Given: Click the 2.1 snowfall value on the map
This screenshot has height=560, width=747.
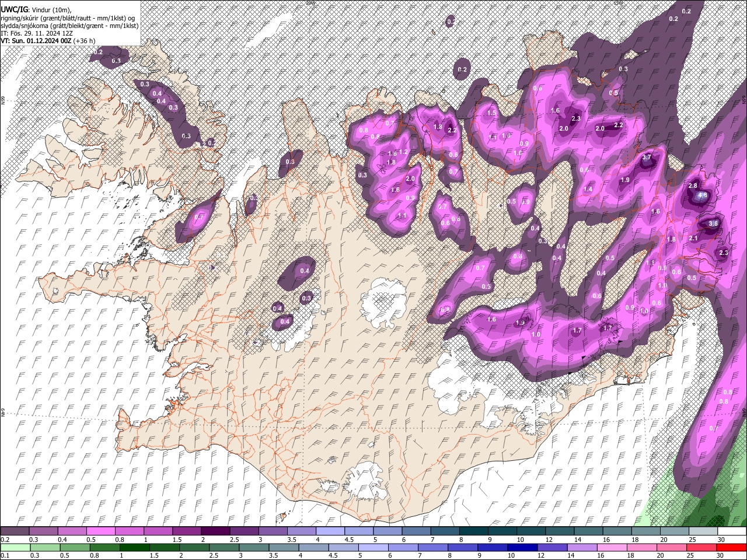Looking at the screenshot, I should click(x=693, y=238).
